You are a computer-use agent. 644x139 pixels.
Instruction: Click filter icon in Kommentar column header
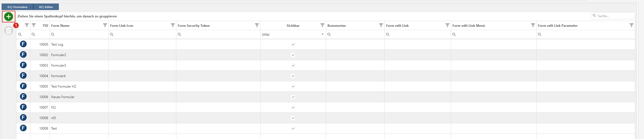click(381, 25)
